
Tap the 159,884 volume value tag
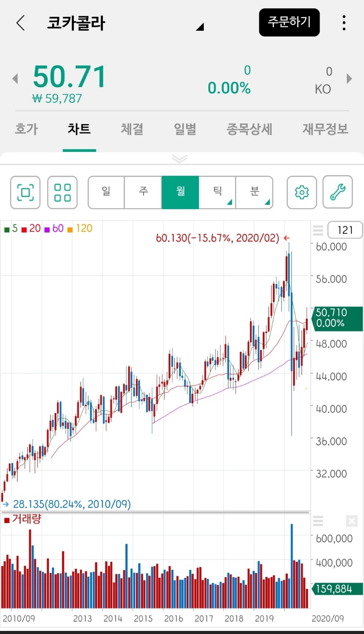337,589
